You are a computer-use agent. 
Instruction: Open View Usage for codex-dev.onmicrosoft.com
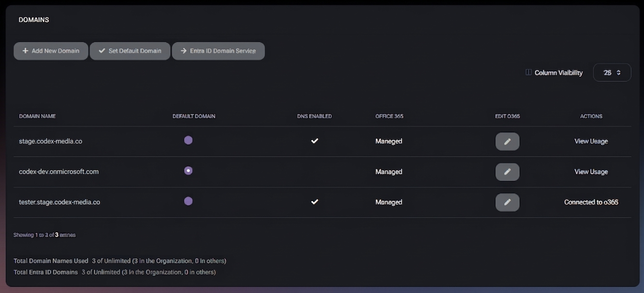click(x=591, y=172)
